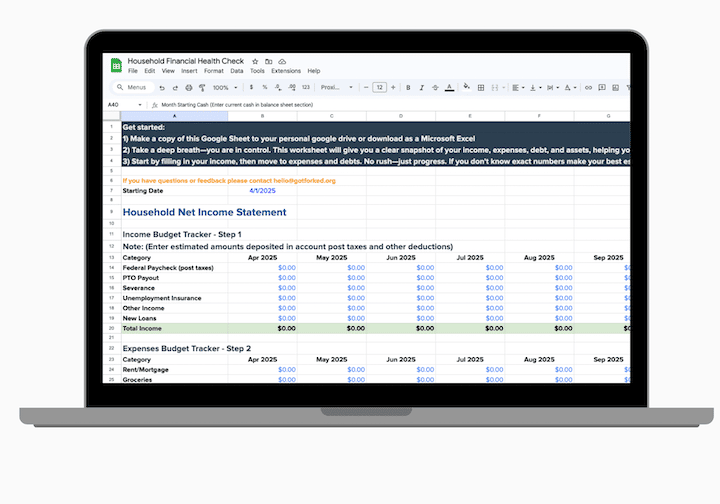Select row 20 header
Screen dimensions: 720x504
112,328
